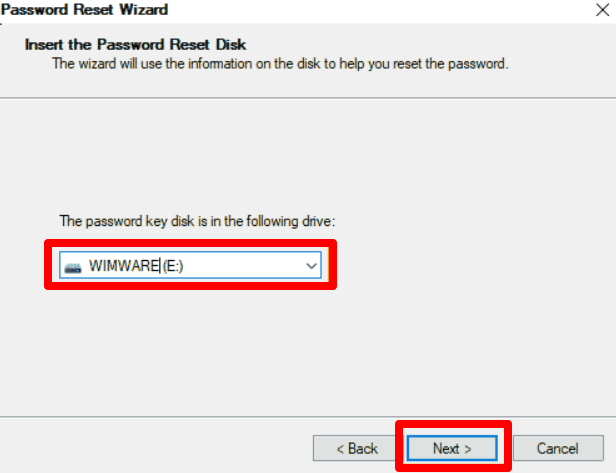Click the wizard description text below the heading
Image resolution: width=616 pixels, height=473 pixels.
click(x=280, y=64)
